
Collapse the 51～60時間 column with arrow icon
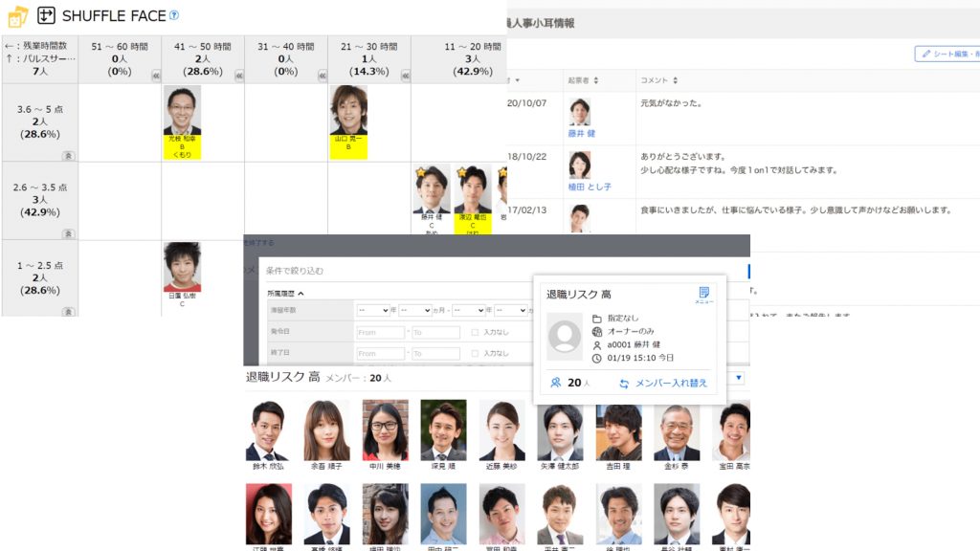(155, 75)
